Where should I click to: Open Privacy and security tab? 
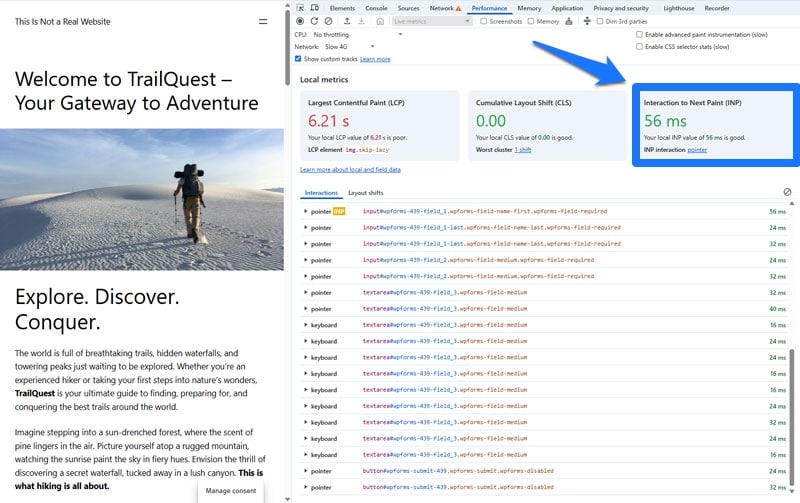pyautogui.click(x=621, y=8)
